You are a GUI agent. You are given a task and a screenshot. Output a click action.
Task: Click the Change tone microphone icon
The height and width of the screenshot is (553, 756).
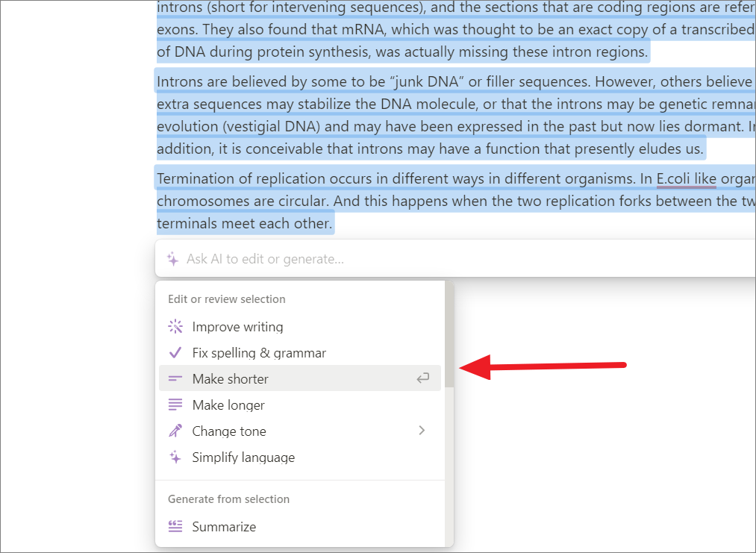175,431
